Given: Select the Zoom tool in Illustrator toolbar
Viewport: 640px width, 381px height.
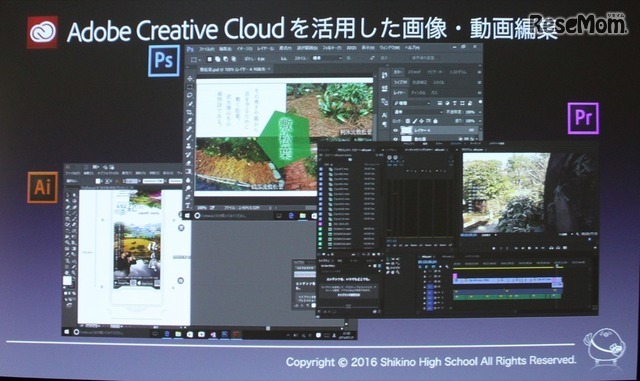Looking at the screenshot, I should click(74, 273).
